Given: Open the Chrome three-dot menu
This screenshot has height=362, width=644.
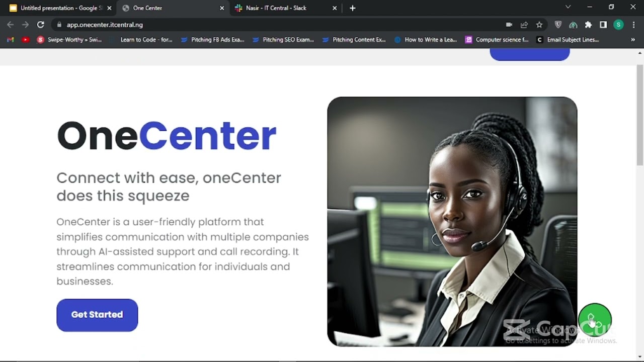Looking at the screenshot, I should (633, 25).
